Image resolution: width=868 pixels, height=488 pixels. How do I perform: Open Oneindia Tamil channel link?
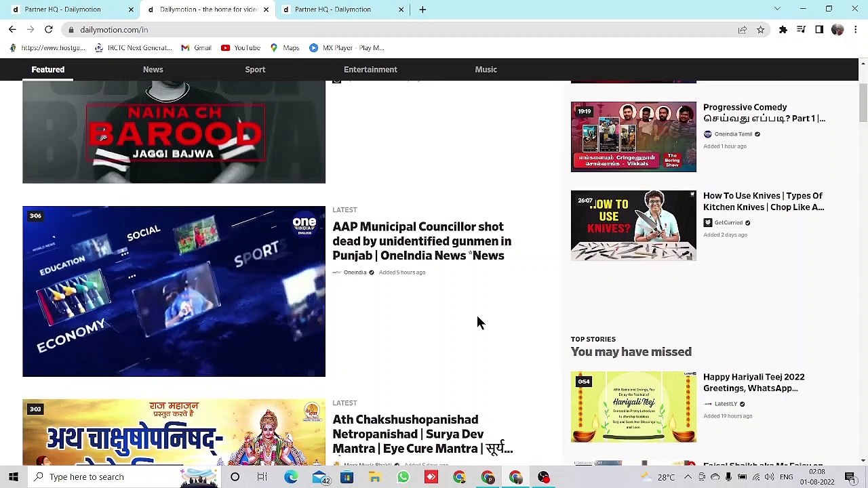pos(732,134)
